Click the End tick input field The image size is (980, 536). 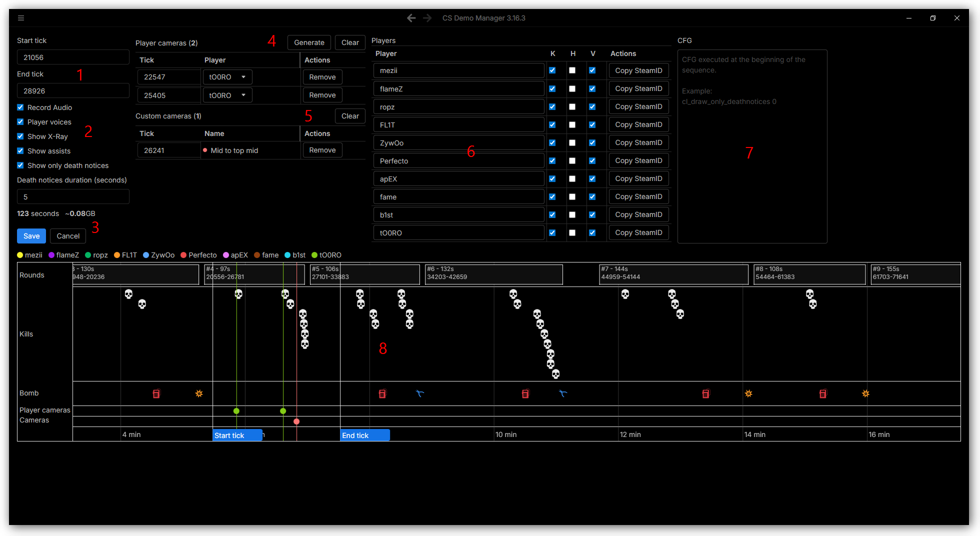tap(73, 90)
